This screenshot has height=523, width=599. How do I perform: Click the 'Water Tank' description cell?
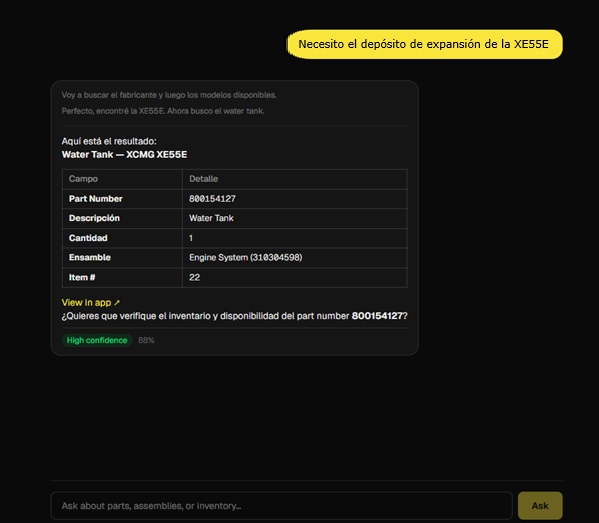[295, 218]
